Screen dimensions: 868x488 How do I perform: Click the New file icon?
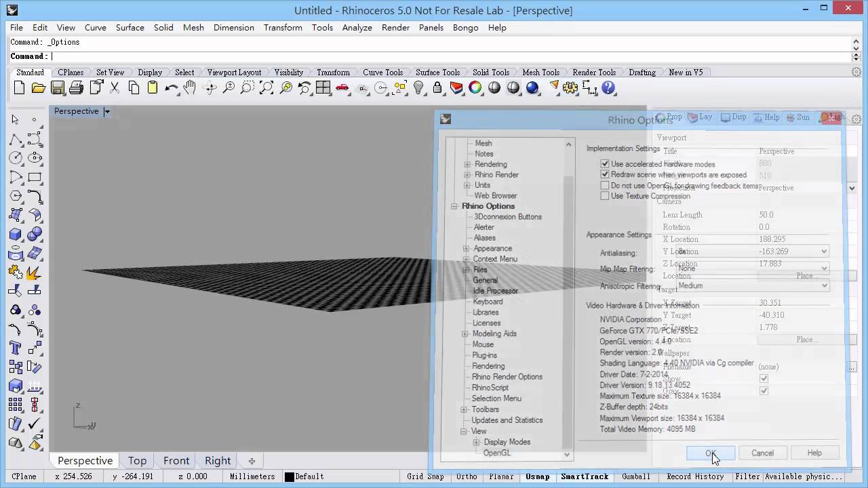click(x=19, y=87)
